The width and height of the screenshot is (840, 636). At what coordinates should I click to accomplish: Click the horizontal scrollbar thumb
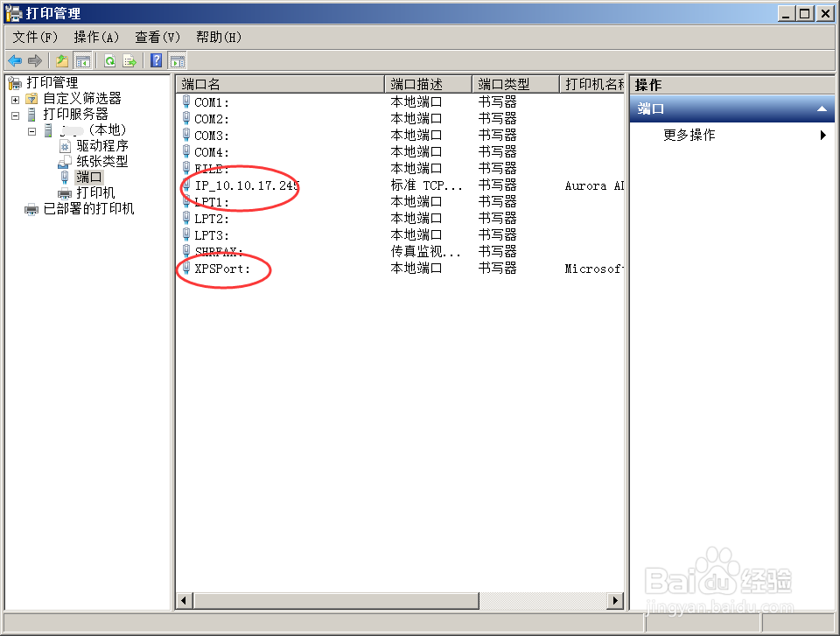click(336, 601)
